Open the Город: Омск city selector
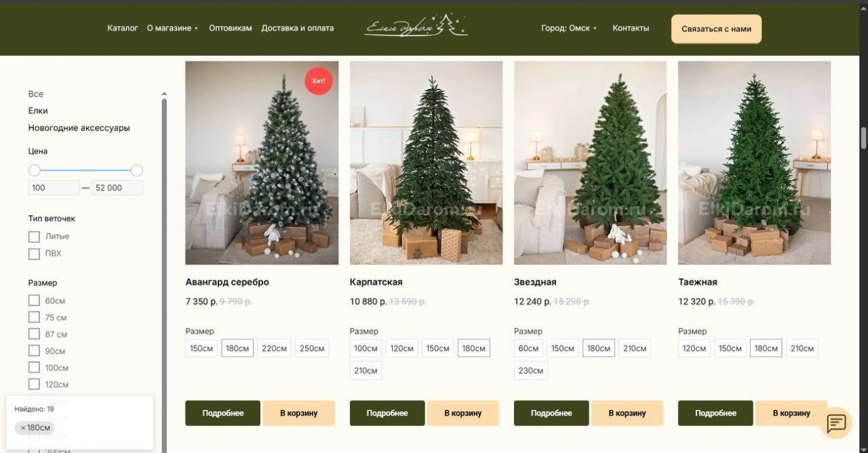 pyautogui.click(x=569, y=28)
